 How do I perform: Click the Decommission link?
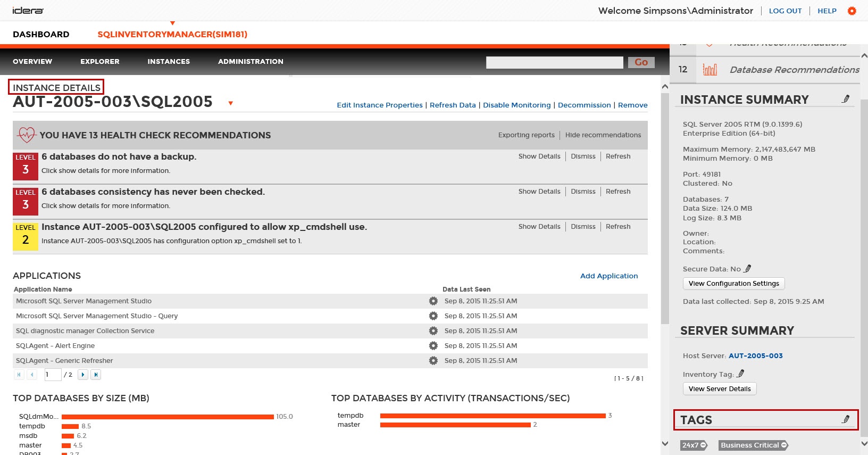585,105
